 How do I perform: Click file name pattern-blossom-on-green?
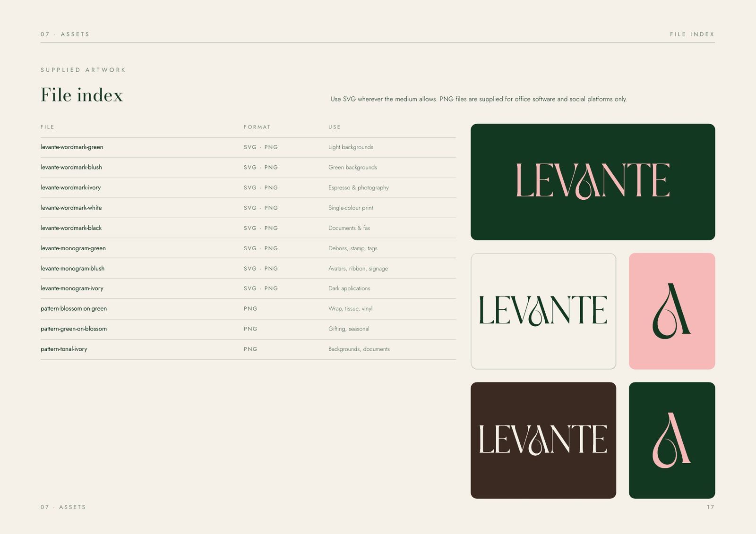pos(74,309)
